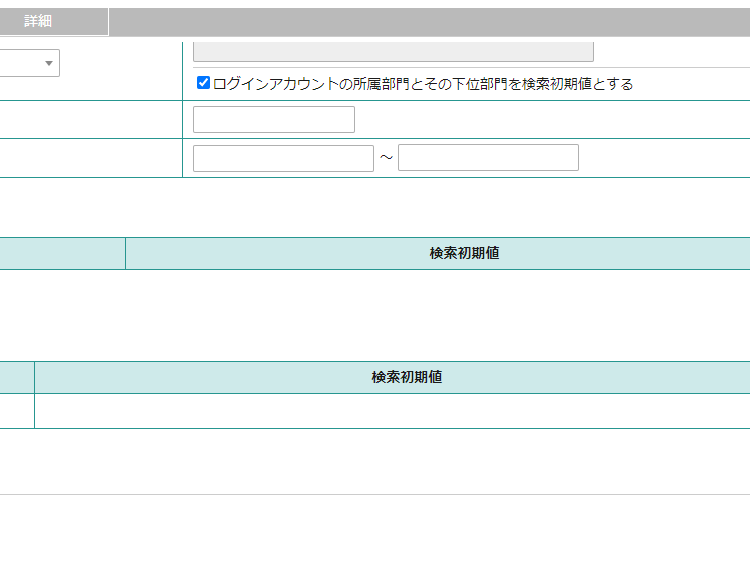This screenshot has height=578, width=750.
Task: Click the ～ separator between the range fields
Action: pyautogui.click(x=386, y=158)
